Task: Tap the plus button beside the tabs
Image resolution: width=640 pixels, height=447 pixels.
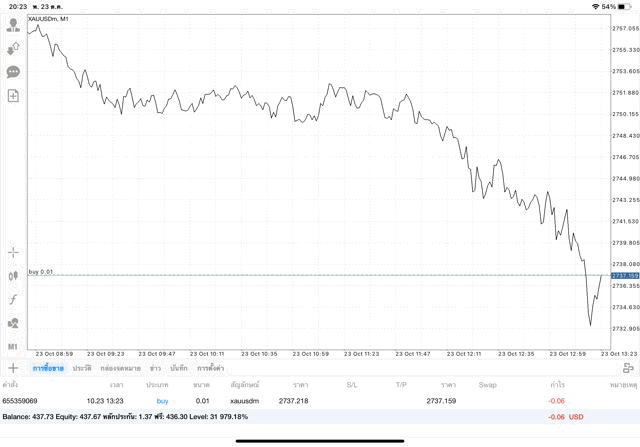Action: [13, 368]
